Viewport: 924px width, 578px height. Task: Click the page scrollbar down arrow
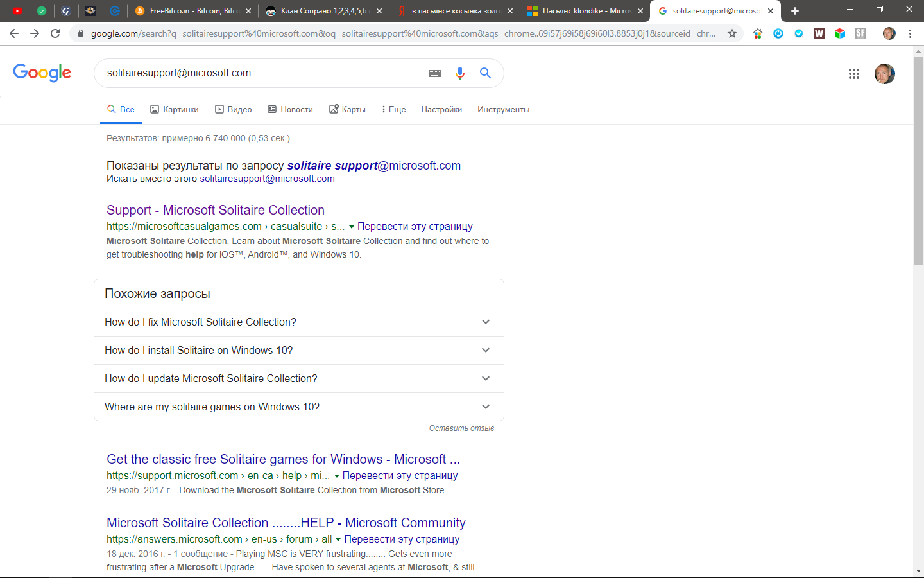tap(918, 570)
